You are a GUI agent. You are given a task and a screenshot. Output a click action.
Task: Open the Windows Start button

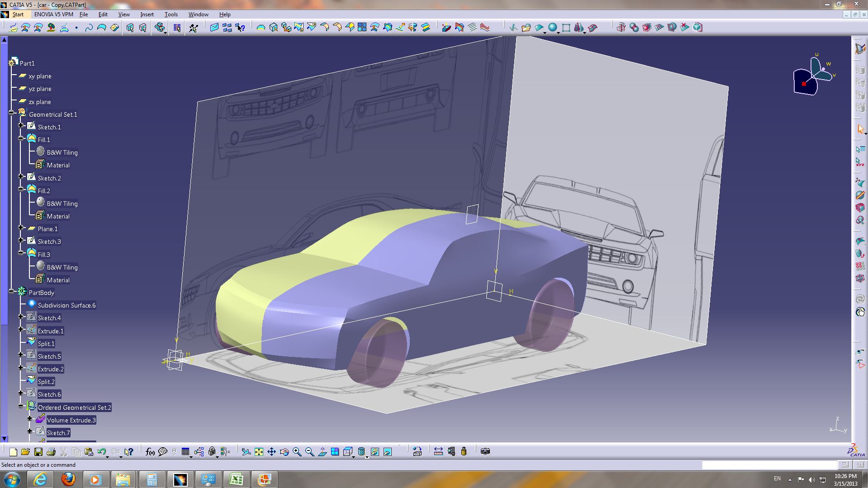tap(12, 479)
